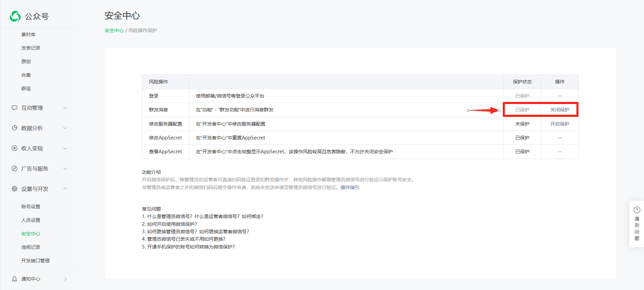Open the 通知中心 arrow
Viewport: 644px width, 290px height.
tap(65, 279)
